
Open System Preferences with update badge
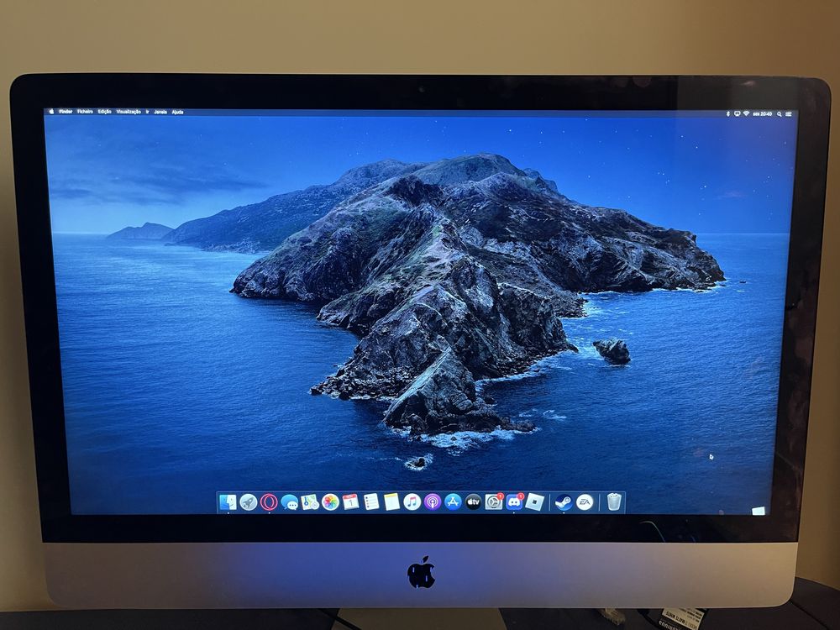click(x=494, y=501)
